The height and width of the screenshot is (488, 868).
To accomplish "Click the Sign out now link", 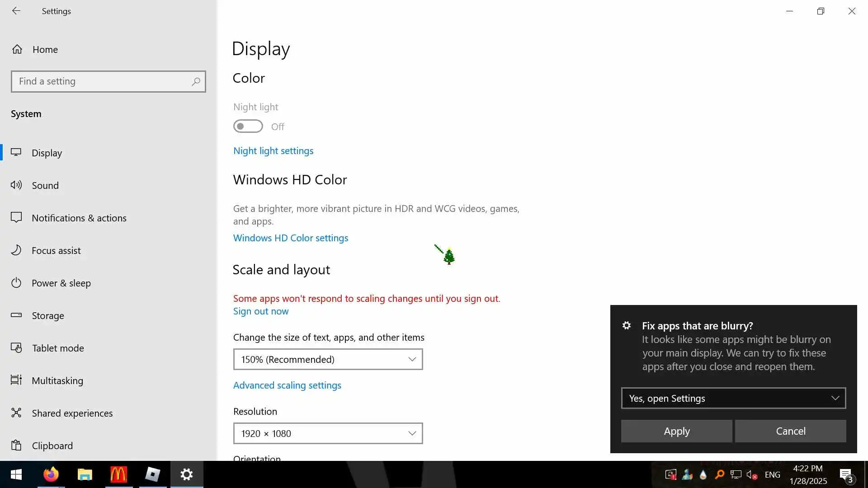I will click(x=260, y=311).
